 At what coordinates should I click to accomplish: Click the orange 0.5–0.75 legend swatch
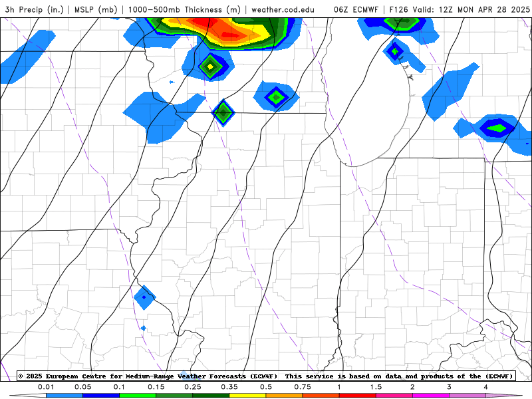click(x=285, y=396)
